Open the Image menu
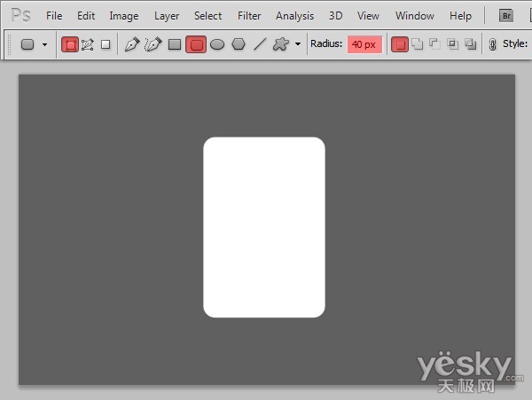Viewport: 532px width, 400px height. pyautogui.click(x=124, y=16)
